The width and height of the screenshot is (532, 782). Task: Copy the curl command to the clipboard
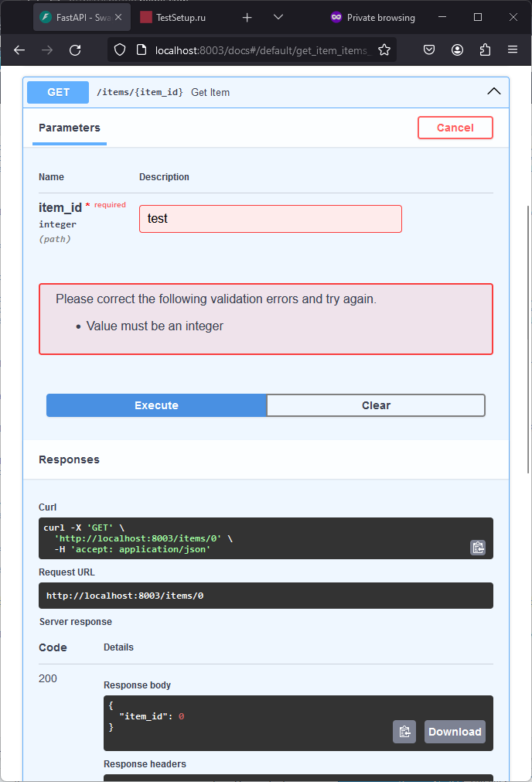[478, 548]
